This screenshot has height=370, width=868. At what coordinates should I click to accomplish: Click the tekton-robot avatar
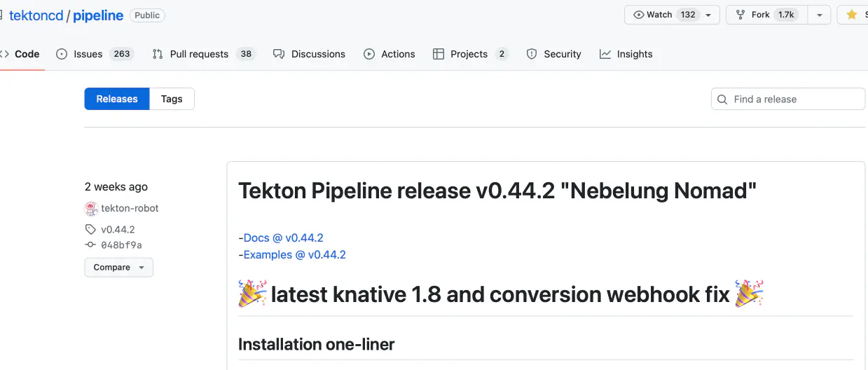click(91, 208)
